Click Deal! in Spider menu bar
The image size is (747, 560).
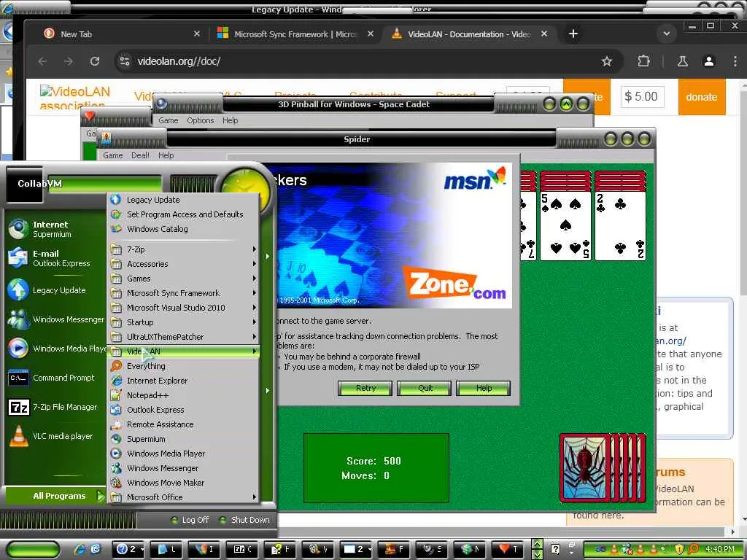pos(141,155)
